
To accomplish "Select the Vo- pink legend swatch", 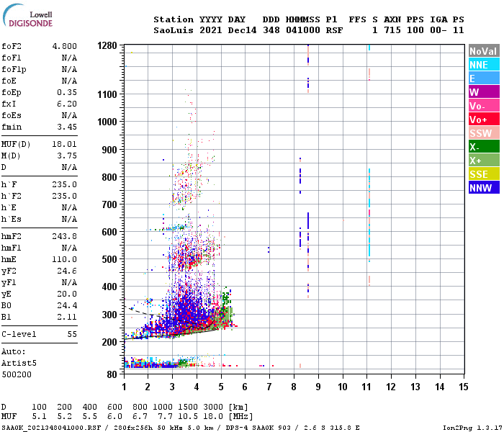I will (x=484, y=106).
